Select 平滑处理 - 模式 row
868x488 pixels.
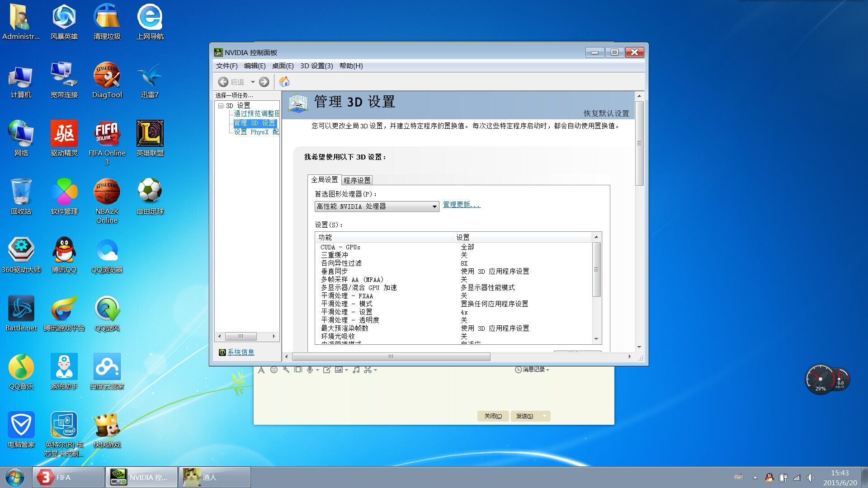click(x=453, y=304)
